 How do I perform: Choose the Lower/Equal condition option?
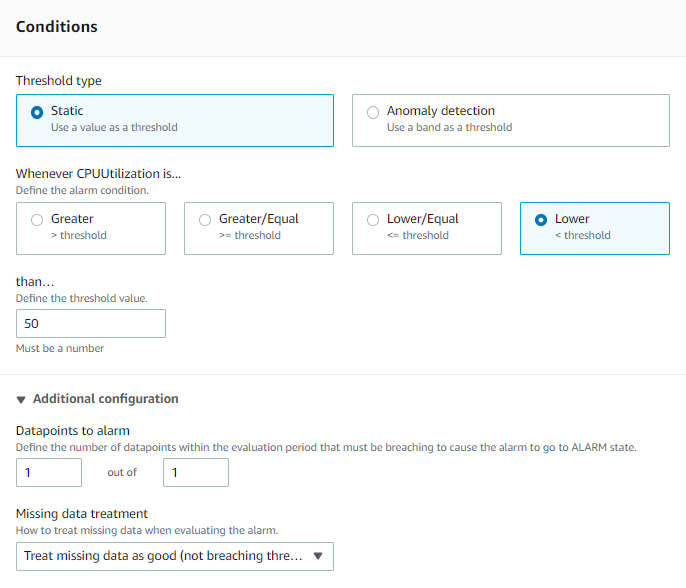(x=373, y=220)
